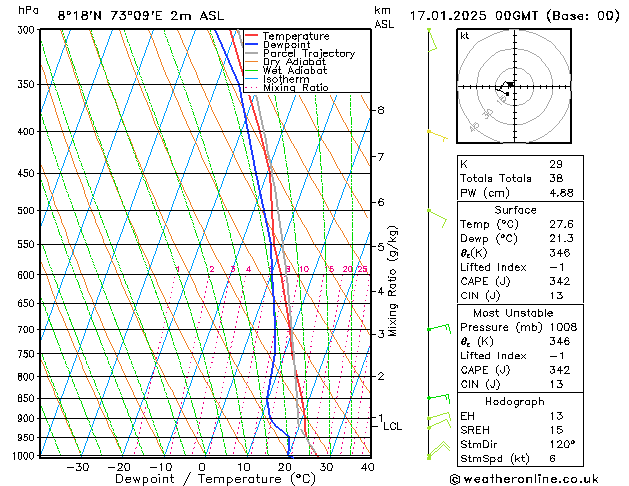Image resolution: width=629 pixels, height=486 pixels.
Task: Click the wind barb at 850 hPa
Action: tap(438, 399)
